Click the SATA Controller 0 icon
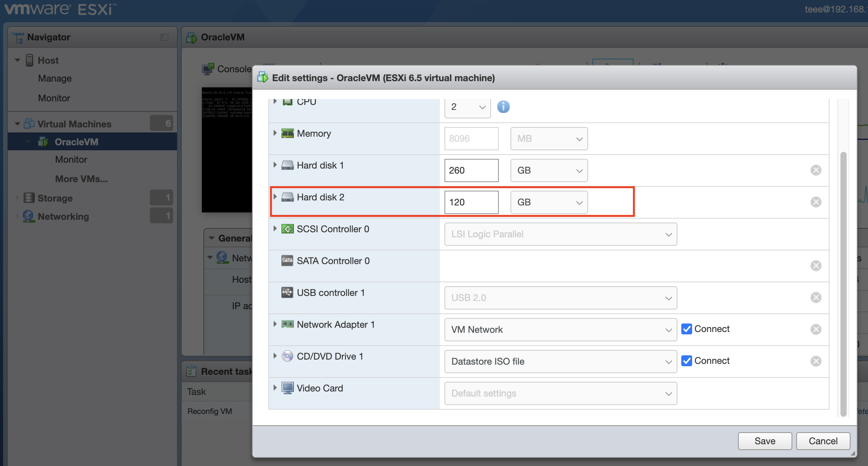Screen dimensions: 868x466 click(287, 261)
